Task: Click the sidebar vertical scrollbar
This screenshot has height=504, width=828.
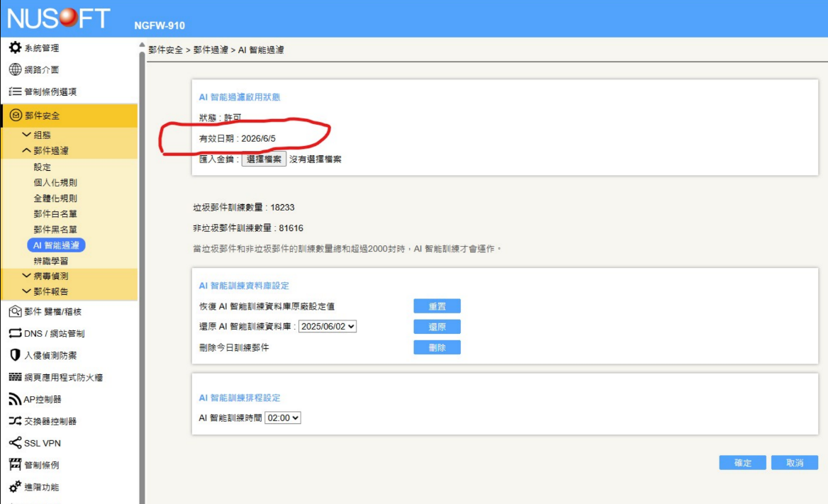Action: pos(142,284)
